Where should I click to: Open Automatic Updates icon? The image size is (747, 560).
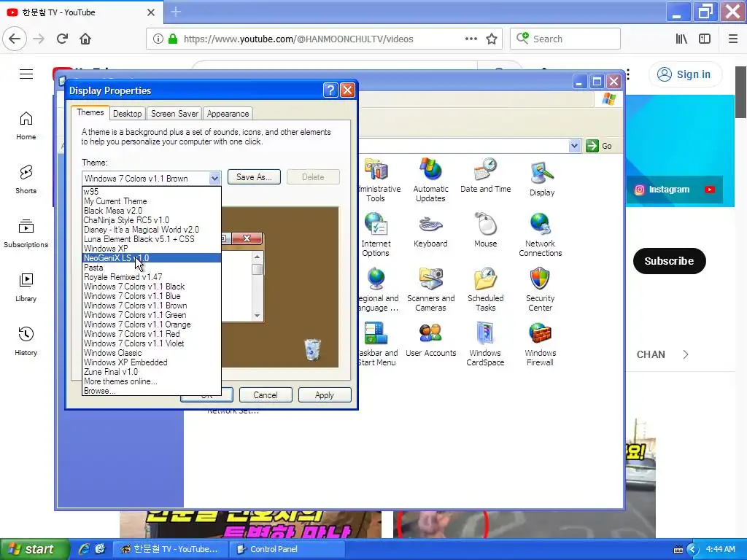(430, 180)
